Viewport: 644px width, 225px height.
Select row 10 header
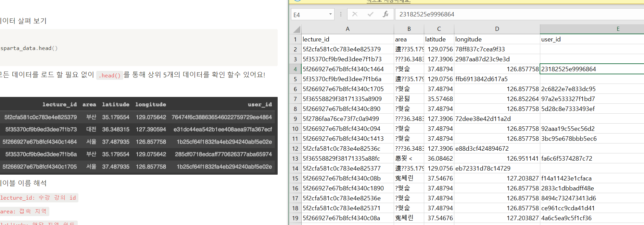pyautogui.click(x=295, y=129)
